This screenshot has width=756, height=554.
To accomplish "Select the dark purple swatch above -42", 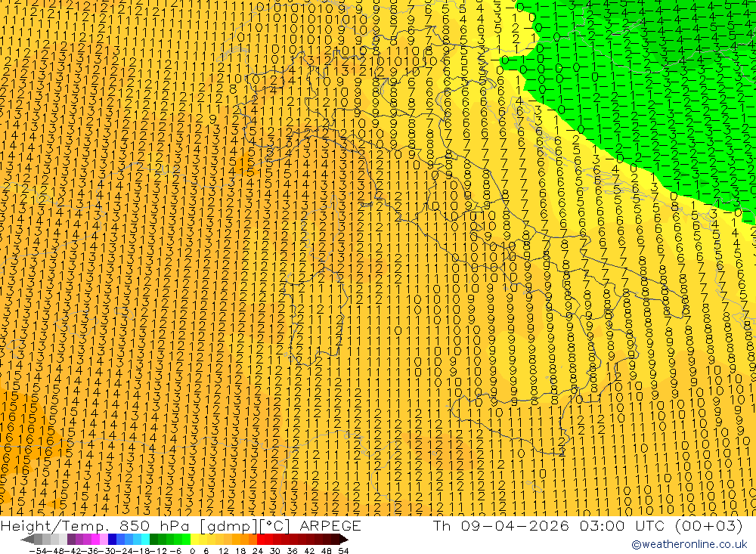I will (71, 539).
